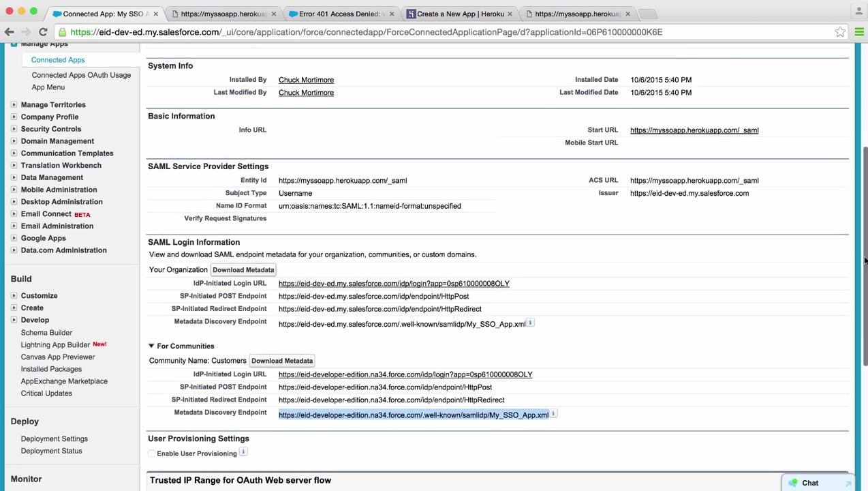868x491 pixels.
Task: Expand the Create node under Build
Action: pos(14,308)
